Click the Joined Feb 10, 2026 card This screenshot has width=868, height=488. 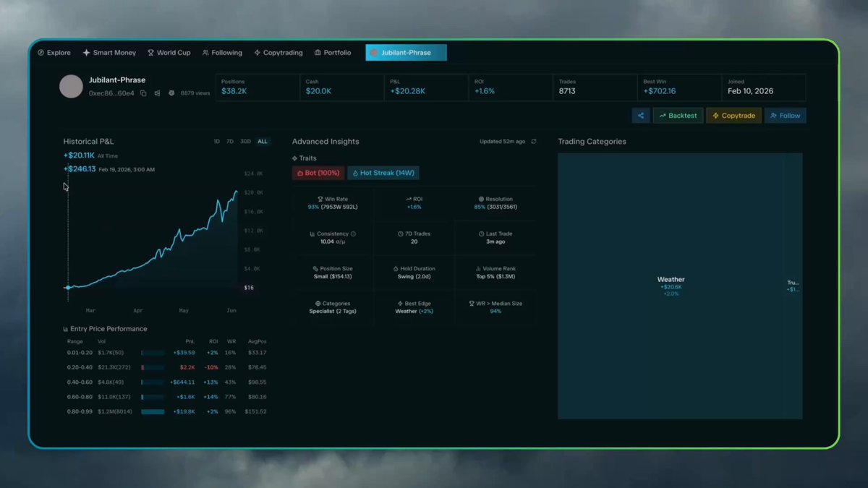coord(764,87)
